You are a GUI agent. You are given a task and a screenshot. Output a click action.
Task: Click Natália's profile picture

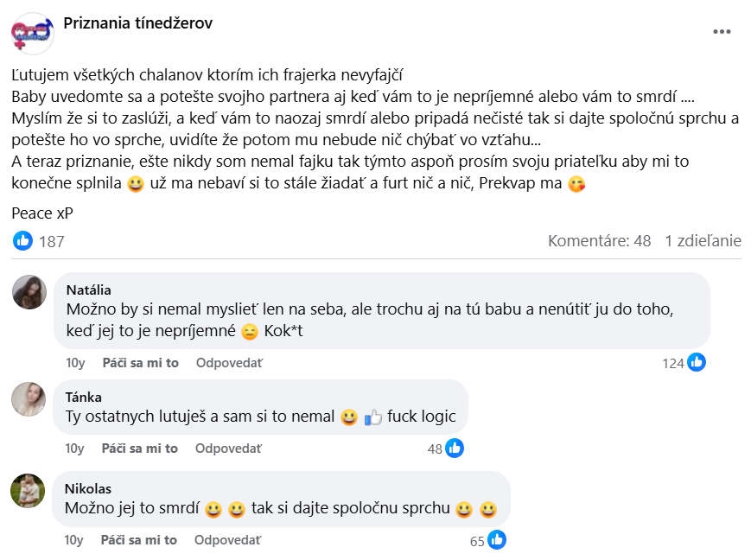point(29,292)
